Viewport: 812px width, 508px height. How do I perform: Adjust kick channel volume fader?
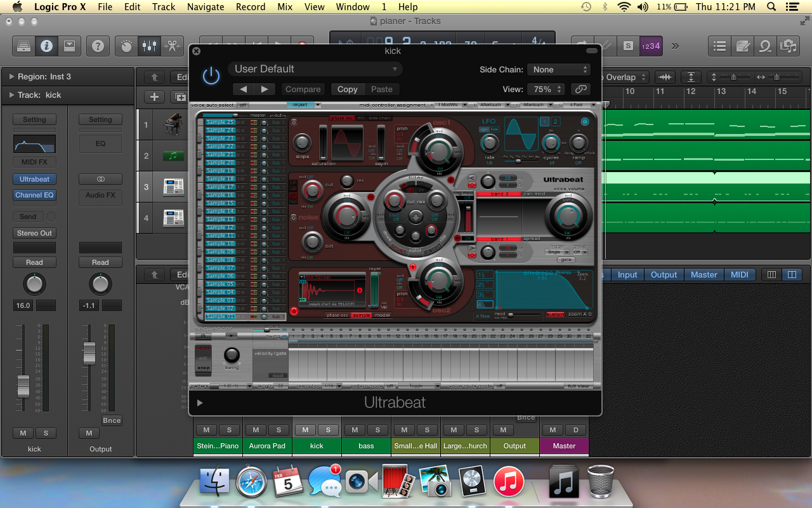(23, 385)
